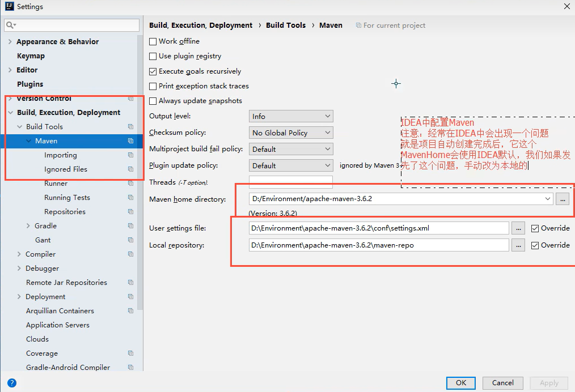Viewport: 575px width, 392px height.
Task: Click the project-level icon beside Deployment
Action: click(130, 296)
